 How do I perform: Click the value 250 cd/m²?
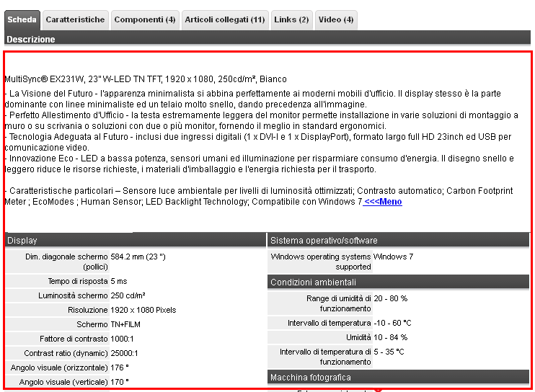coord(128,295)
